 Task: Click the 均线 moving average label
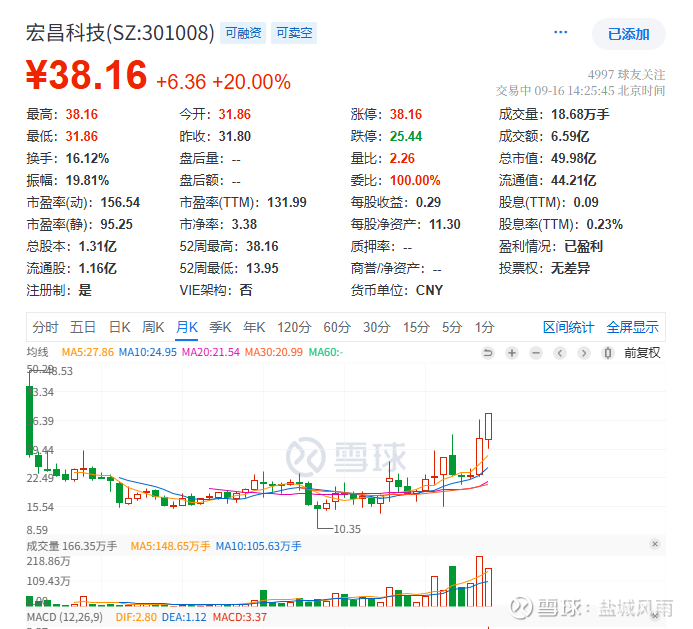(x=37, y=352)
